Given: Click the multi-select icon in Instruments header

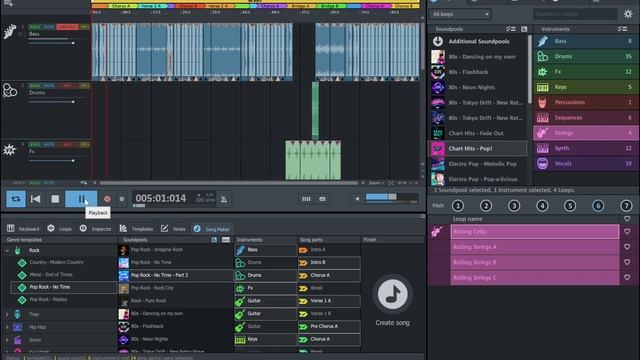Looking at the screenshot, I should click(x=622, y=29).
